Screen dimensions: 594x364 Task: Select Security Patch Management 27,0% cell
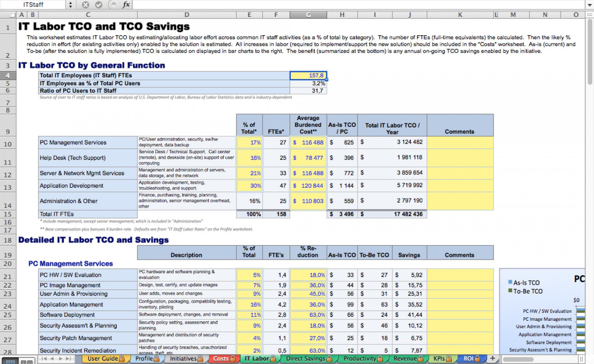tap(308, 338)
